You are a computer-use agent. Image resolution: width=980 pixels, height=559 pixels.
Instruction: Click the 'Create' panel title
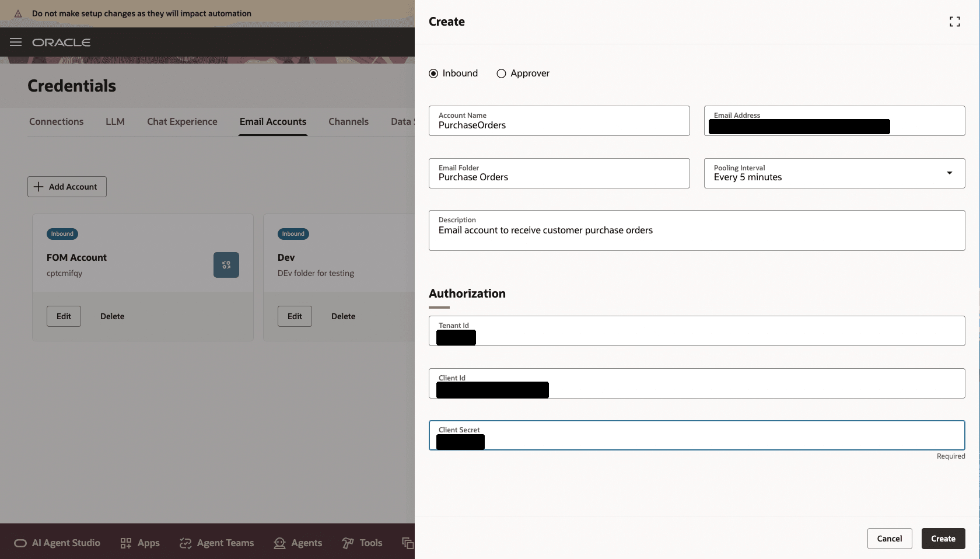[x=447, y=22]
